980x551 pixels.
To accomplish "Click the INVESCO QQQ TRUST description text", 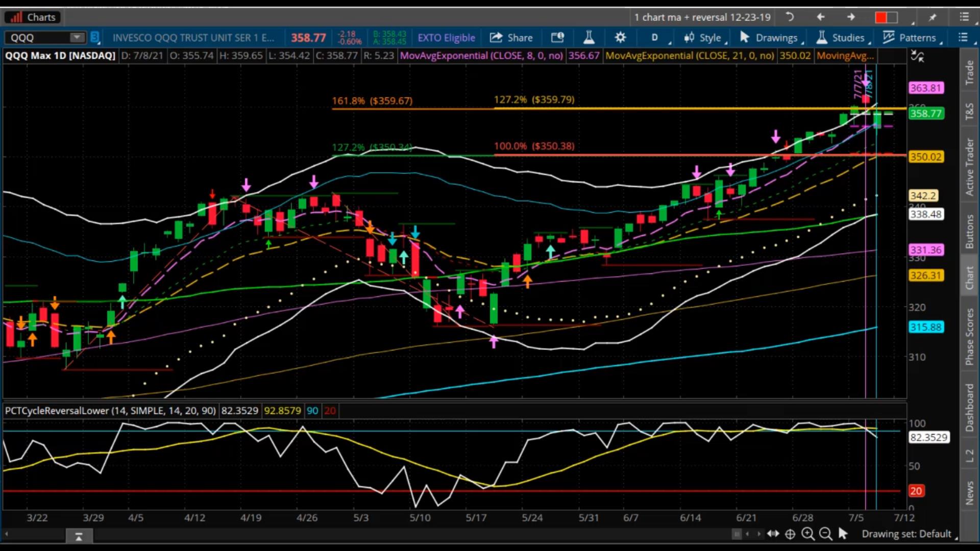I will point(193,38).
